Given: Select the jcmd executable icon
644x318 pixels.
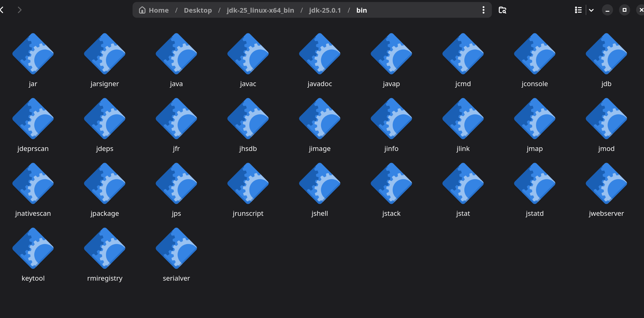Looking at the screenshot, I should (463, 54).
